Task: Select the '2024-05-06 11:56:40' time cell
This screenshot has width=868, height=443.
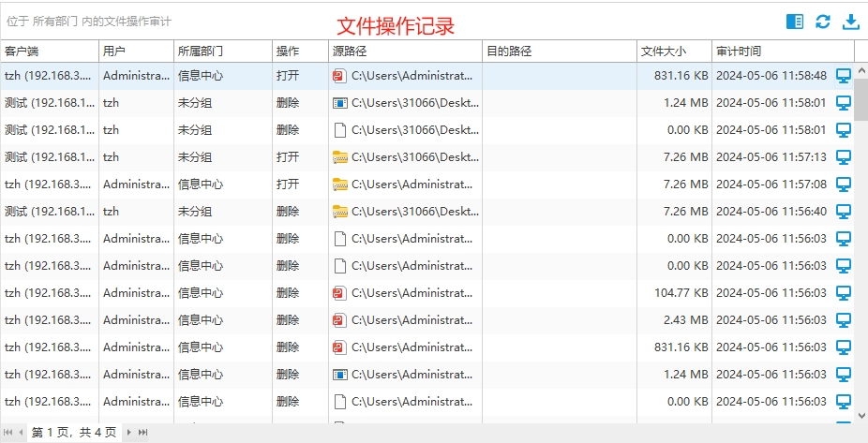Action: [771, 212]
